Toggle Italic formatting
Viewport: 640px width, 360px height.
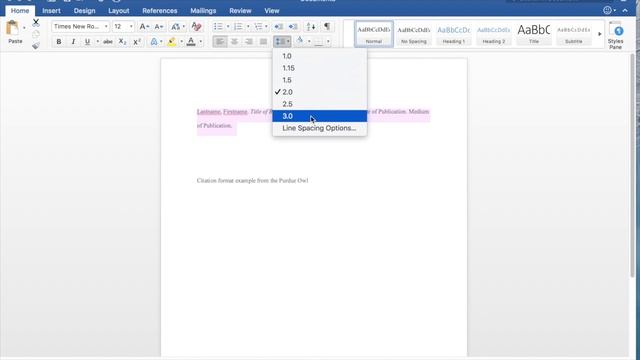point(73,42)
